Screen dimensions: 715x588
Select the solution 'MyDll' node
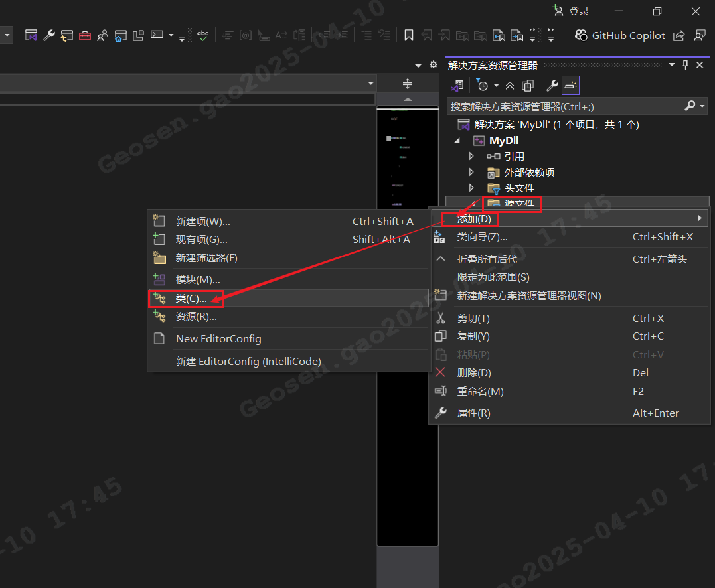pyautogui.click(x=548, y=125)
